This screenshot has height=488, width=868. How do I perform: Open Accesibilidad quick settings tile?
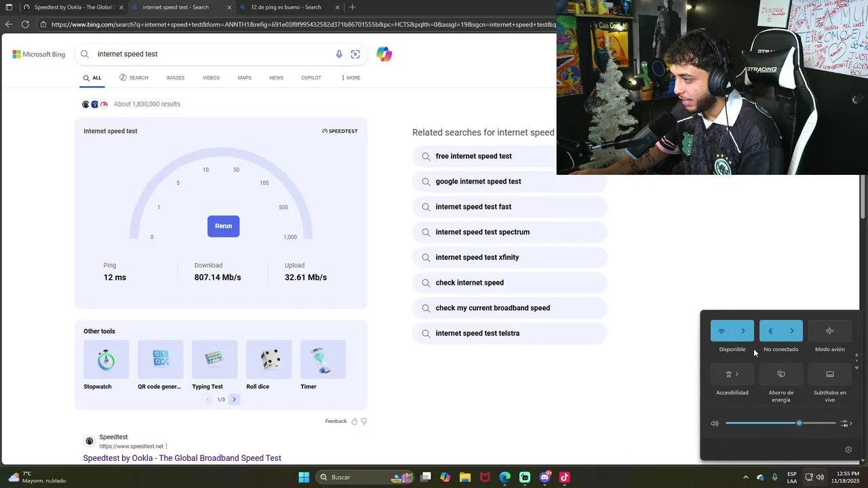732,374
